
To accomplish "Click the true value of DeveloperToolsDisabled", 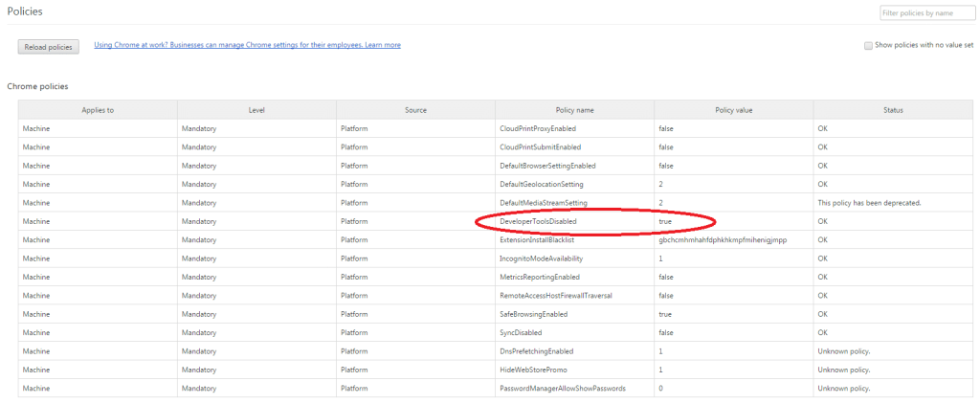I will pos(665,221).
